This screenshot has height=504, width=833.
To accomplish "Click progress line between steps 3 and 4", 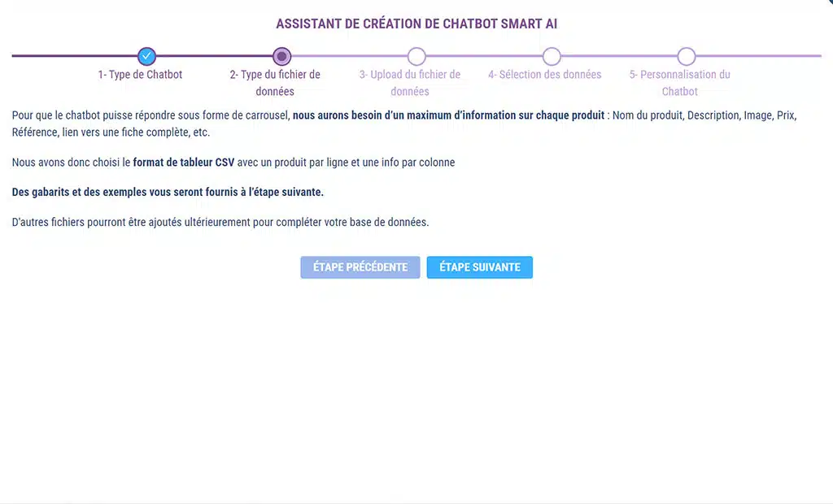I will tap(484, 56).
